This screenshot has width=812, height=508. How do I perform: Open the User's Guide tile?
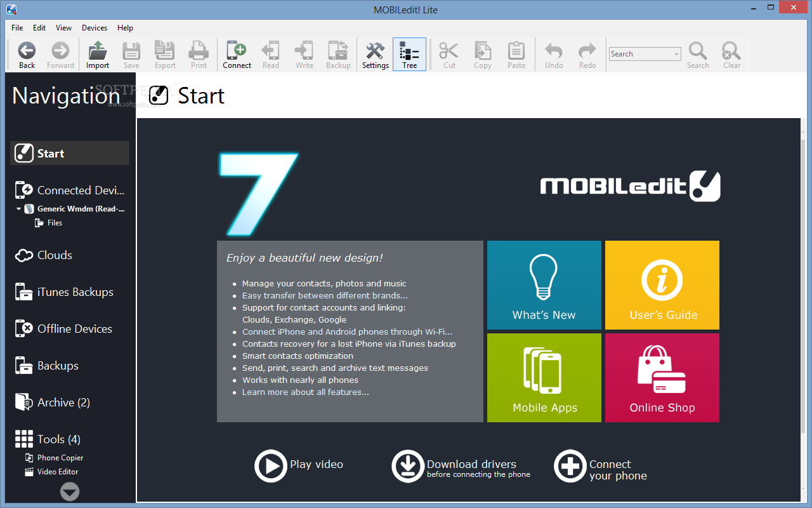(x=662, y=284)
